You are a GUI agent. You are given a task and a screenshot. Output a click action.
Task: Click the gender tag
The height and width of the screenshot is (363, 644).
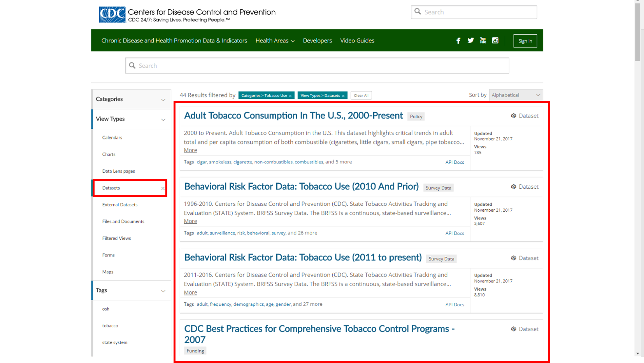pyautogui.click(x=283, y=304)
